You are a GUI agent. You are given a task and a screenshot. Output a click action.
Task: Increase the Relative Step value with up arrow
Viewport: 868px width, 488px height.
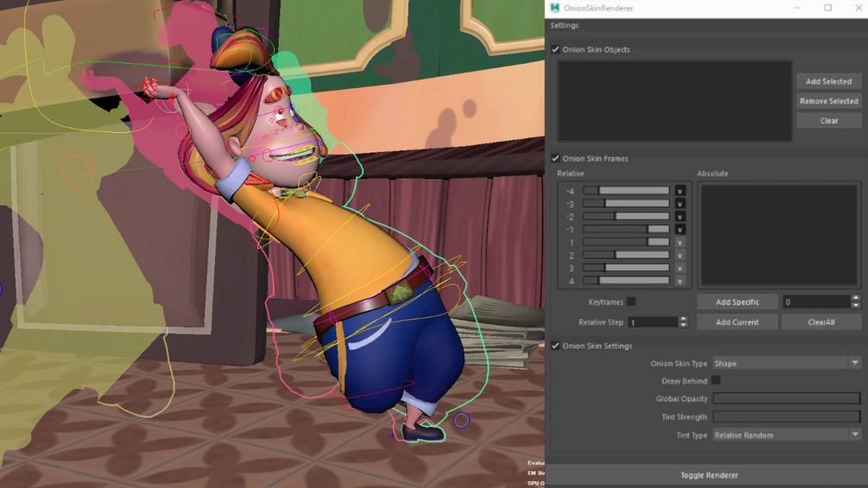click(683, 319)
